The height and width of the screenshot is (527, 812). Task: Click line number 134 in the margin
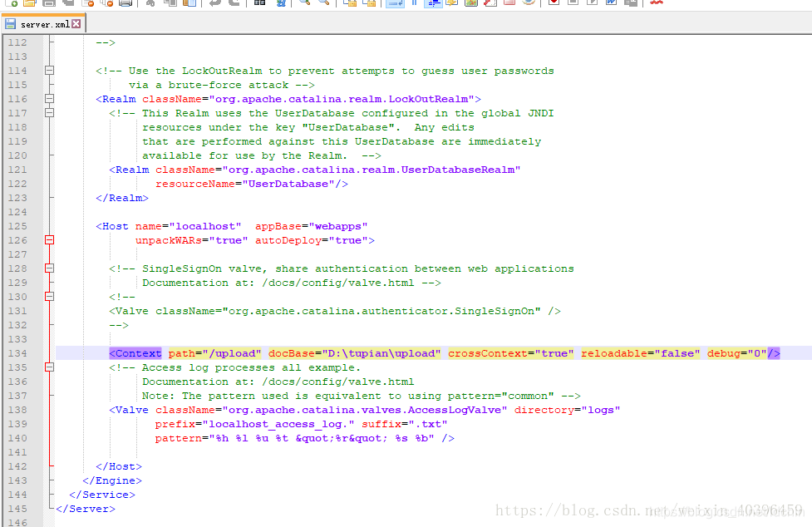coord(17,353)
